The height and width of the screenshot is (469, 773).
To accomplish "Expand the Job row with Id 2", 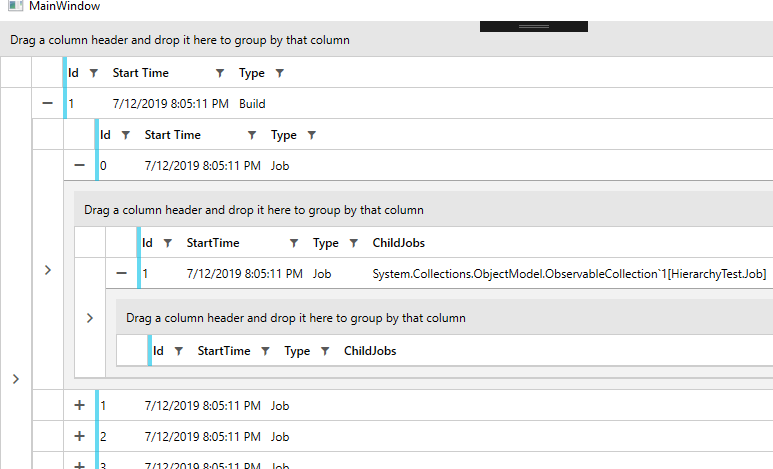I will tap(80, 437).
